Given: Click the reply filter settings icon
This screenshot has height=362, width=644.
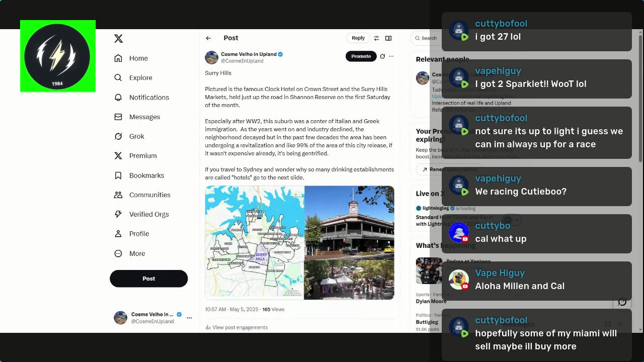Looking at the screenshot, I should click(376, 38).
